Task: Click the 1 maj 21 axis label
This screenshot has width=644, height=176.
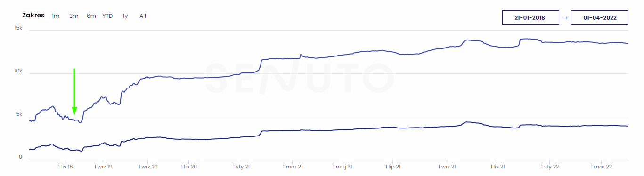Action: (x=342, y=167)
